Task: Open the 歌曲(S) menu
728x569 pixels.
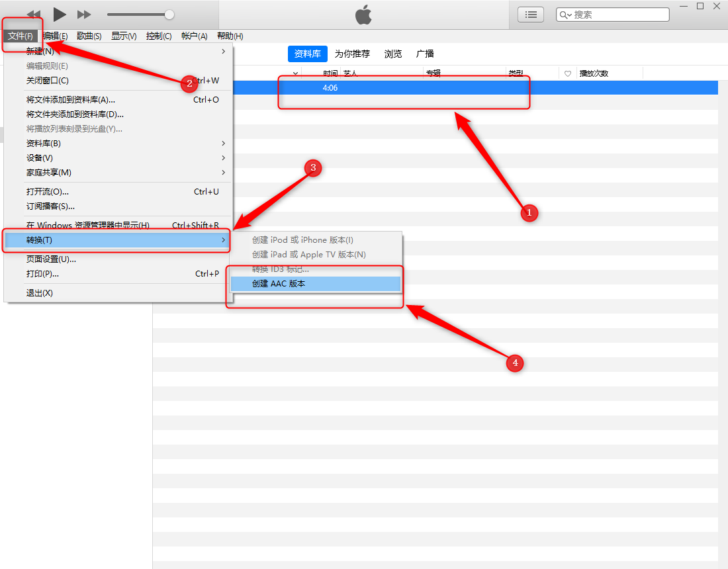Action: (89, 36)
